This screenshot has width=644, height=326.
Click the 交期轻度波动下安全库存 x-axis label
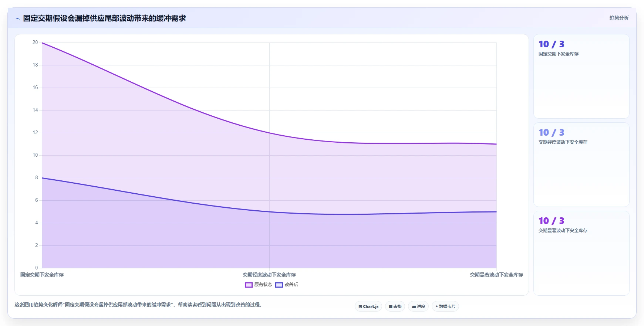pyautogui.click(x=269, y=275)
